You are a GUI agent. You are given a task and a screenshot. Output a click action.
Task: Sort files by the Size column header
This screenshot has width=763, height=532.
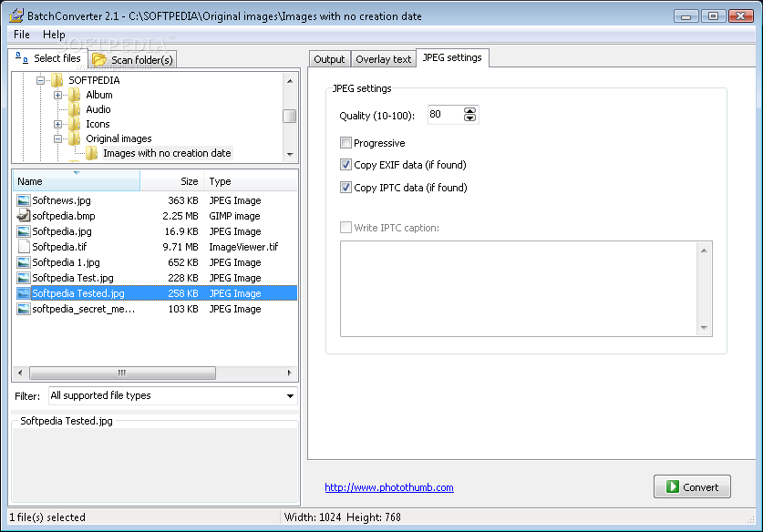171,181
